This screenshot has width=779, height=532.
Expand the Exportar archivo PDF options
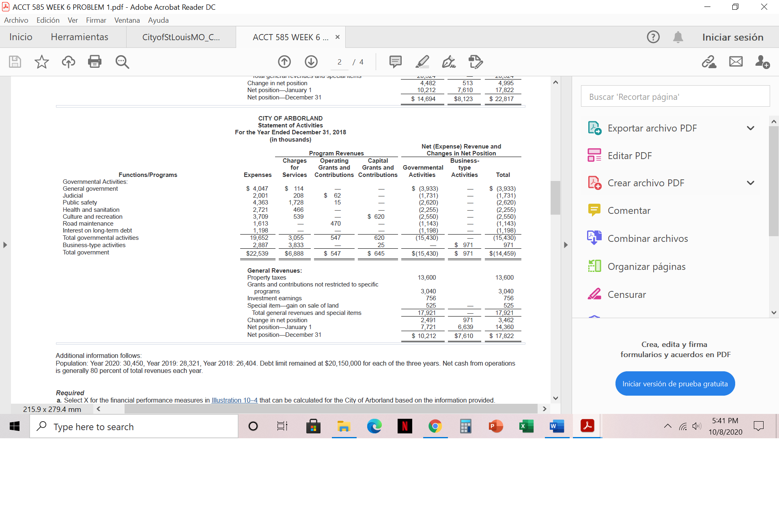(750, 128)
